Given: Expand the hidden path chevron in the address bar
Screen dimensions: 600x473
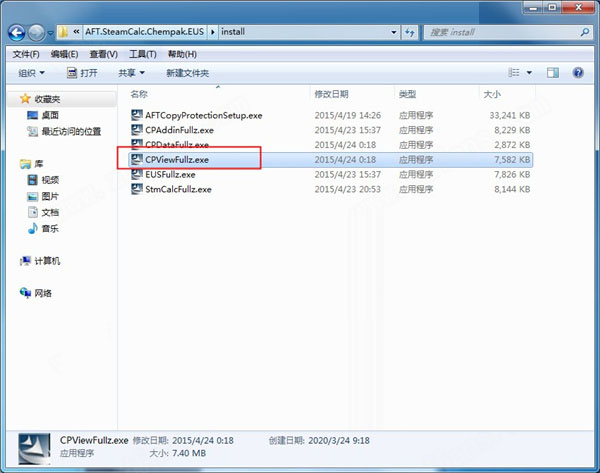Looking at the screenshot, I should pos(77,32).
